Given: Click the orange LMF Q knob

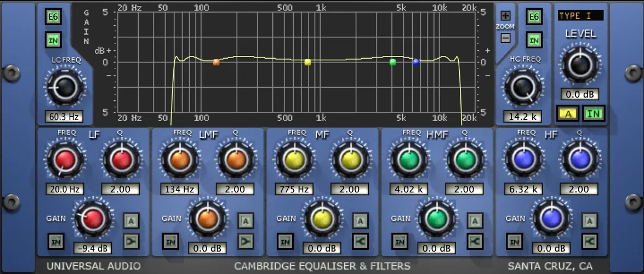Looking at the screenshot, I should coord(236,160).
